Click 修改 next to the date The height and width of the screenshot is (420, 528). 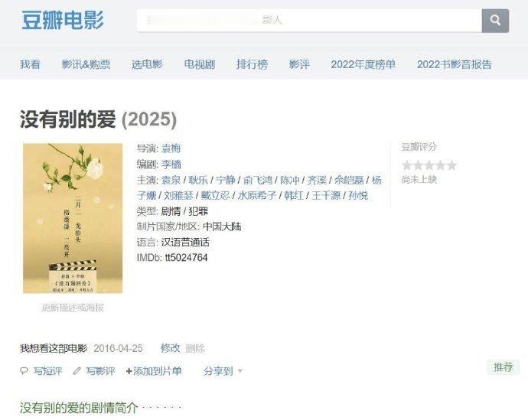pos(171,348)
